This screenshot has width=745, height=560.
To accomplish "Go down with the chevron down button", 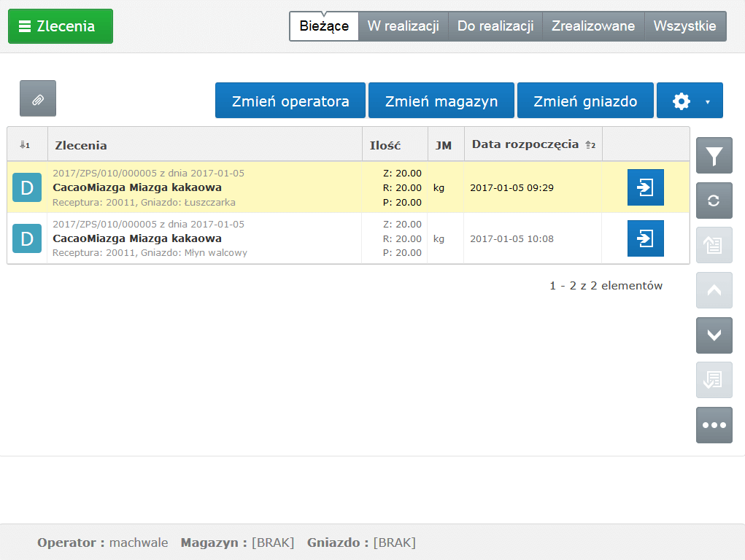I will (x=714, y=335).
